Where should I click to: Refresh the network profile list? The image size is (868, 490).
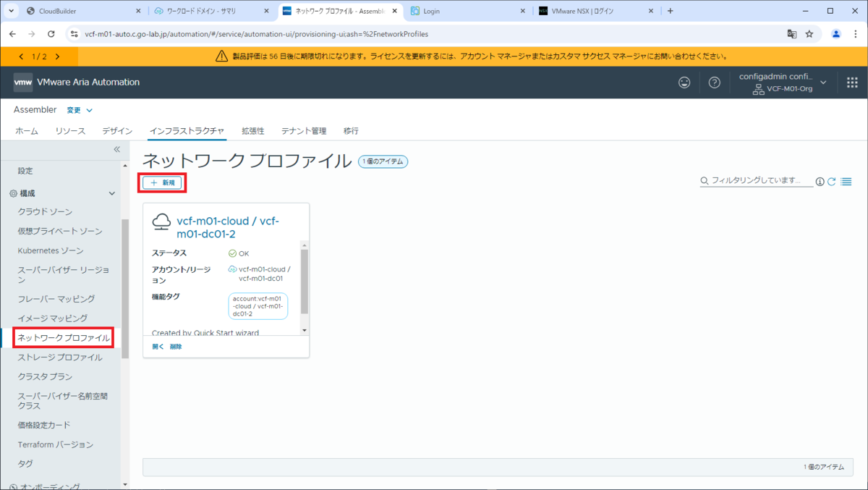pos(832,182)
